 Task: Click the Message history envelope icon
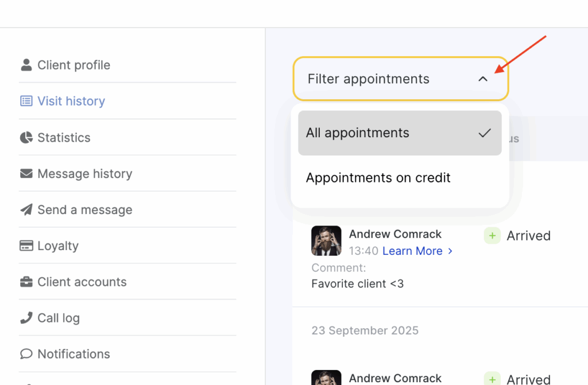point(26,173)
